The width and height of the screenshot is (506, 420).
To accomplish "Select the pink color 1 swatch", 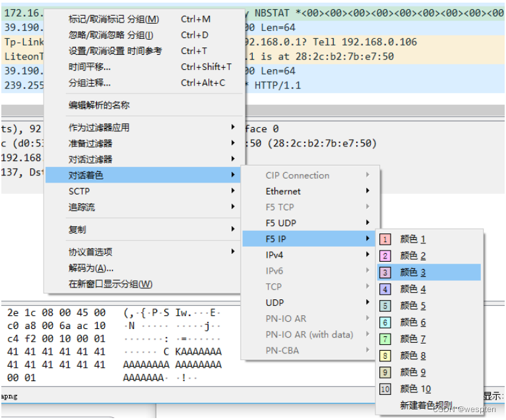I will pos(385,239).
